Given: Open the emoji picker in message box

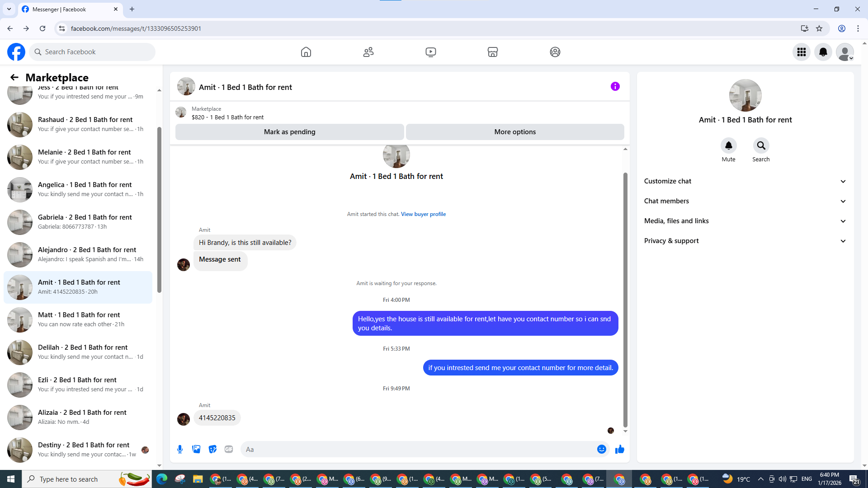Looking at the screenshot, I should point(601,449).
